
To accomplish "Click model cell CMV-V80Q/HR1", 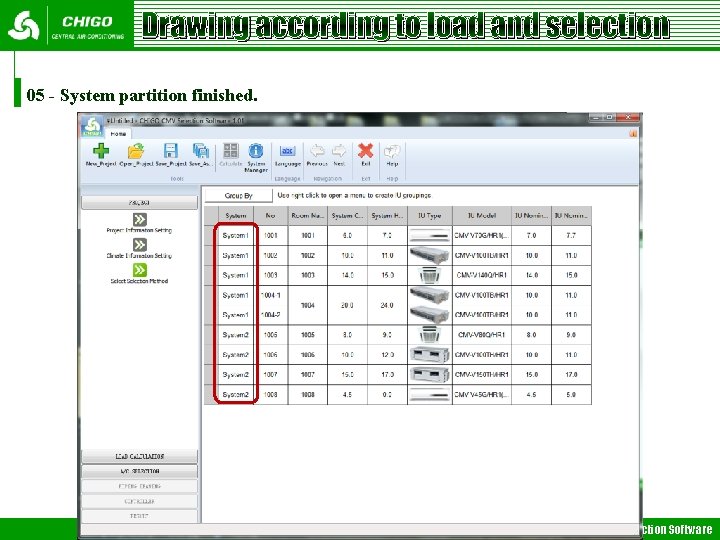I will point(482,335).
